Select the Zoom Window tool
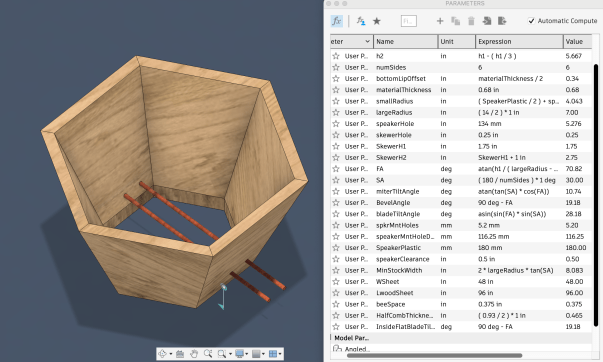The image size is (603, 362). (x=222, y=354)
